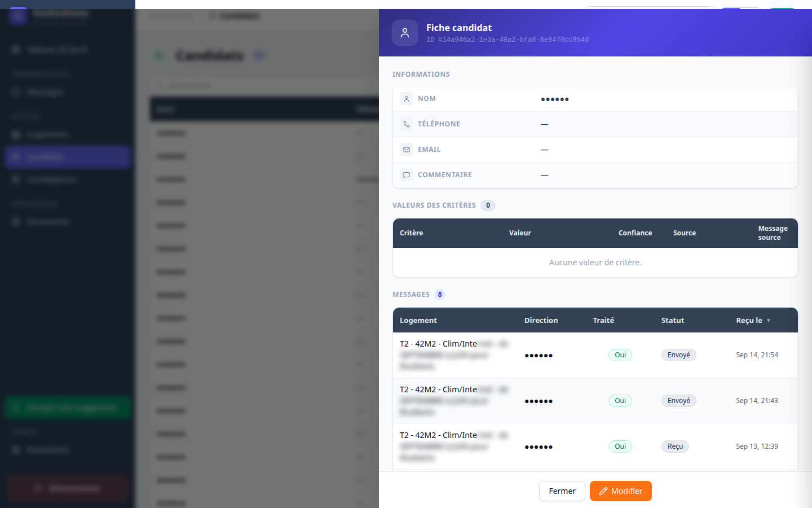This screenshot has width=812, height=508.
Task: Click the TÉLÉPHONE field label
Action: tap(439, 124)
